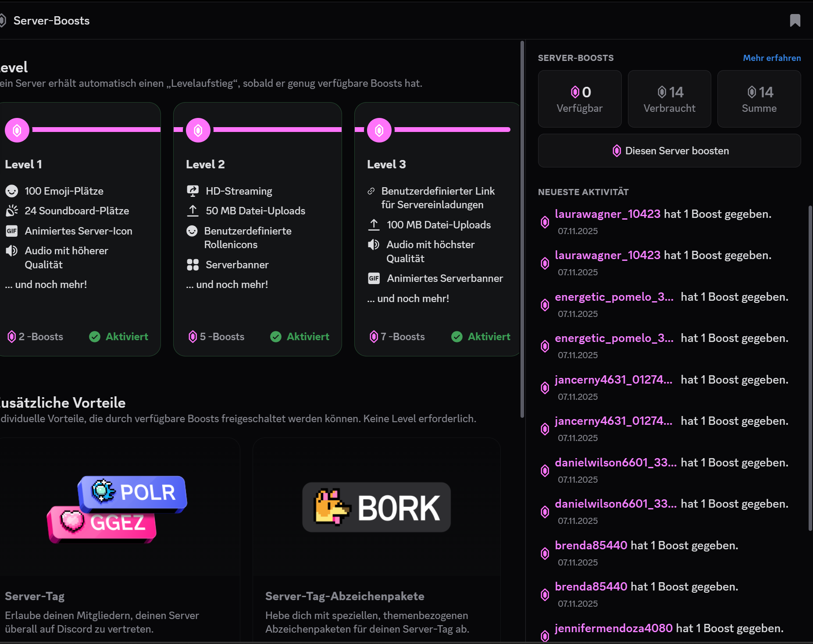Click the Level 1 boost gem icon

pos(17,130)
